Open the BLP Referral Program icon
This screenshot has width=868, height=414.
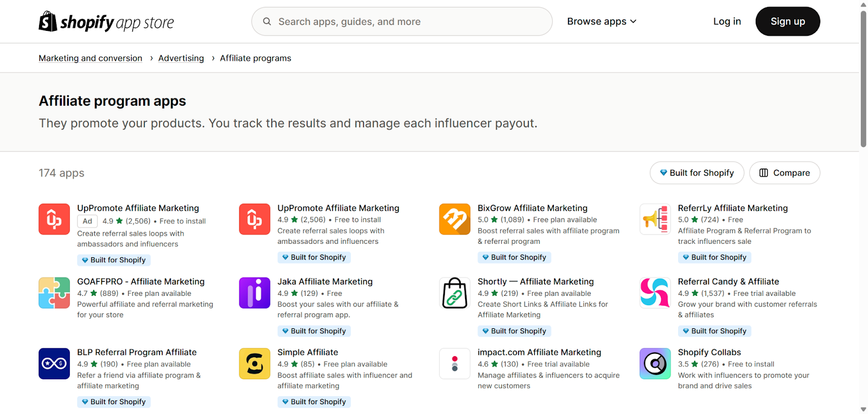[54, 364]
